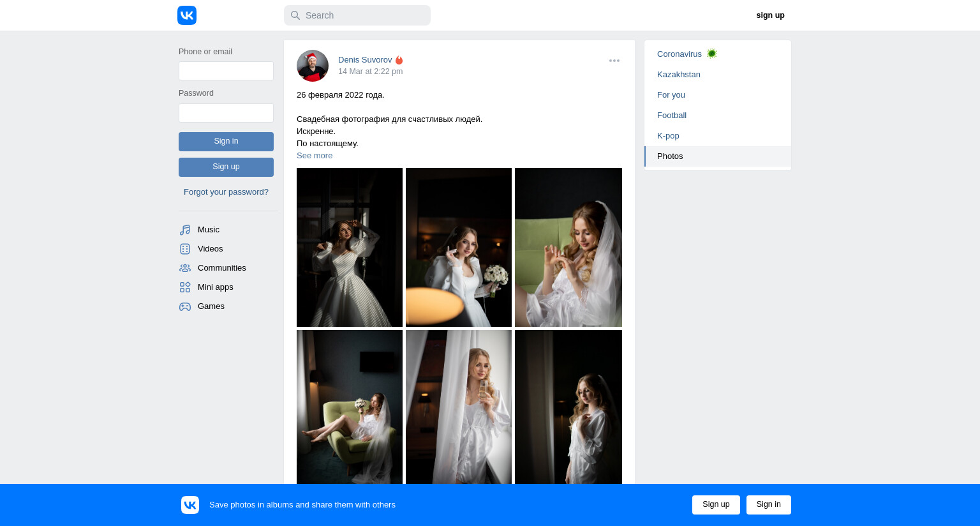Click the VK logo in the bottom banner
980x526 pixels.
pos(190,505)
